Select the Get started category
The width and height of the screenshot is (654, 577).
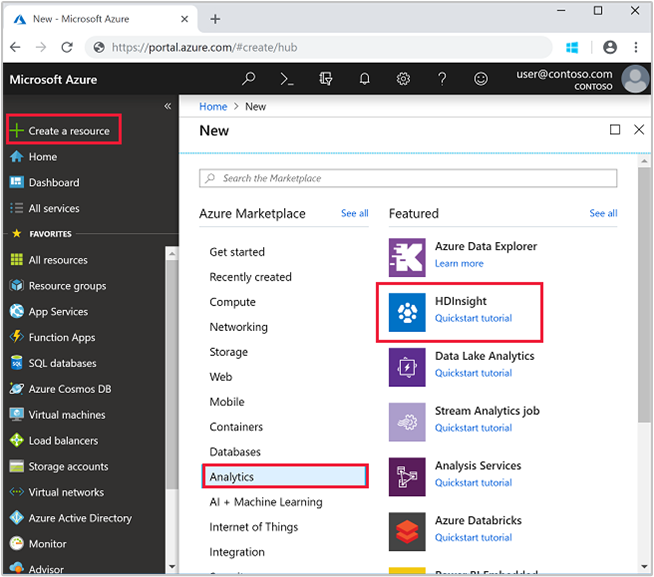pyautogui.click(x=237, y=252)
